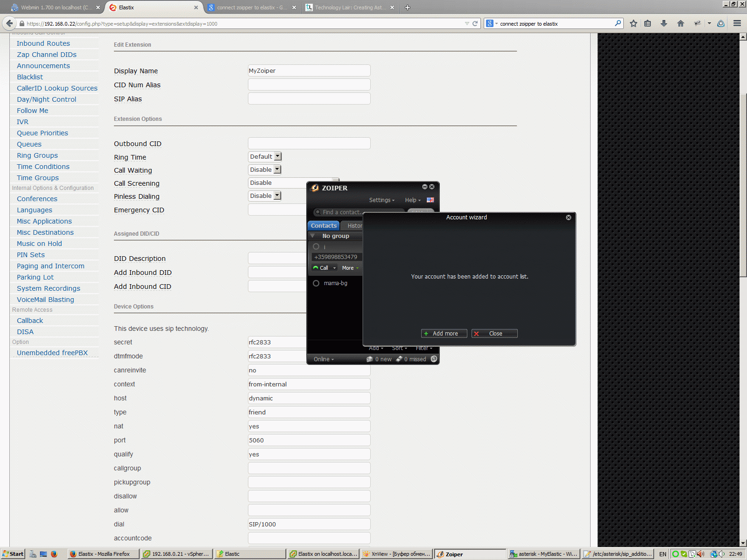Click the Firefox icon in quick launch
The width and height of the screenshot is (747, 560).
click(x=54, y=554)
